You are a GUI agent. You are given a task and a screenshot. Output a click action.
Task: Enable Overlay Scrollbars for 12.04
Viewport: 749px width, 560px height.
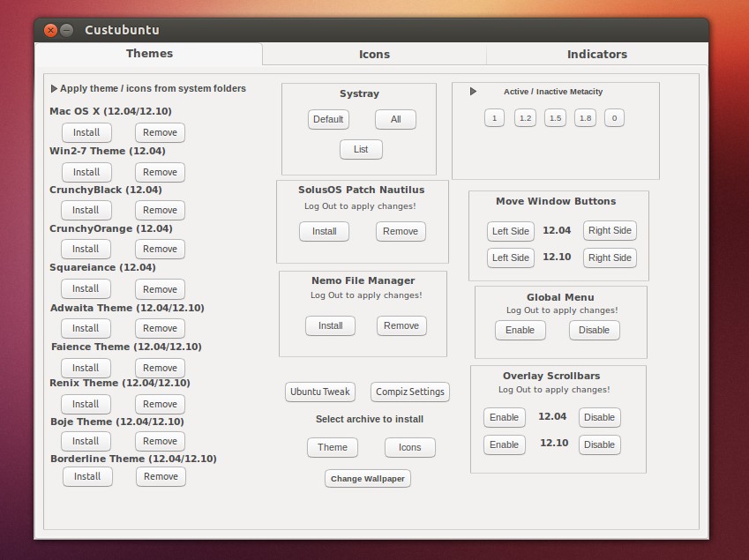(x=504, y=417)
